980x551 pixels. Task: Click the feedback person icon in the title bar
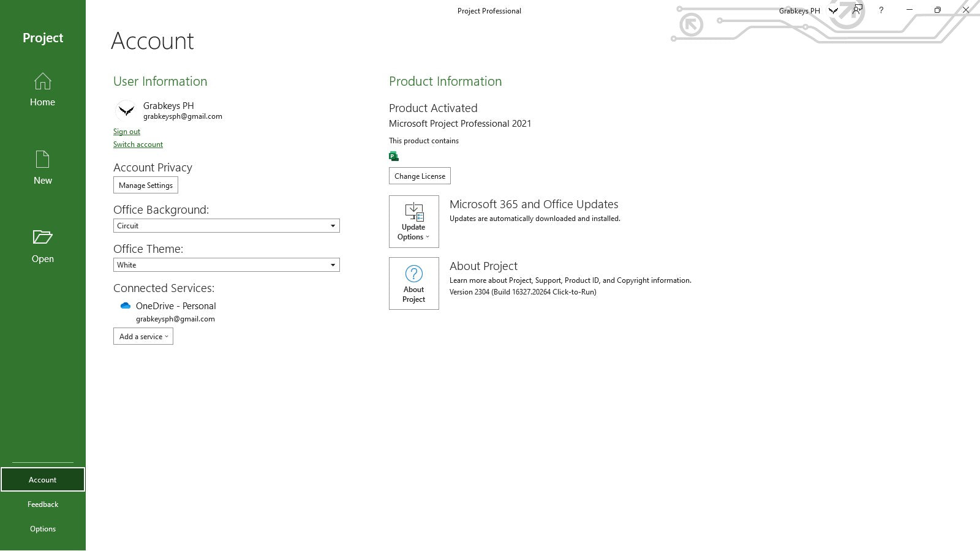pyautogui.click(x=858, y=10)
